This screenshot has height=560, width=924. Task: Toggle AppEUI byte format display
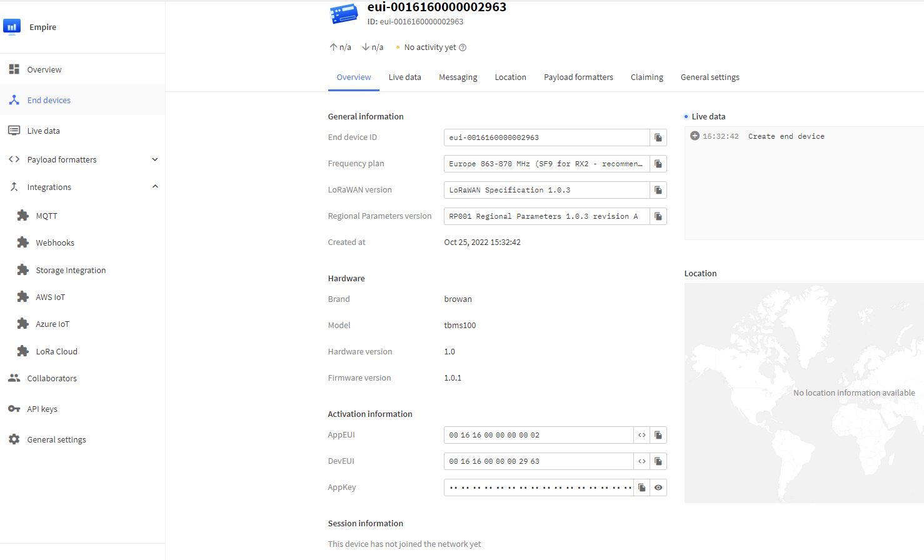point(641,435)
